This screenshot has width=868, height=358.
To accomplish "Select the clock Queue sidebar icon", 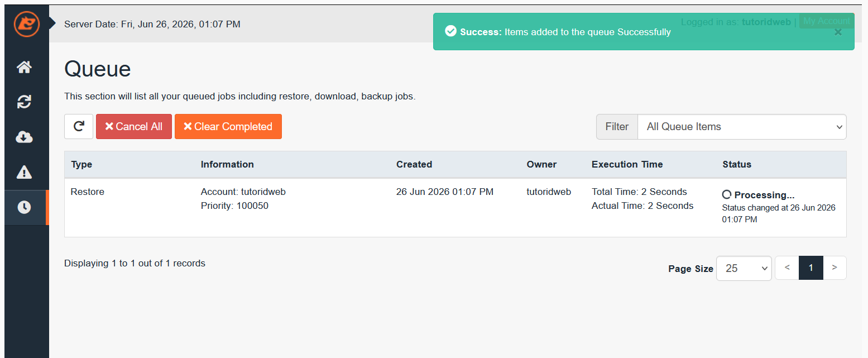I will pyautogui.click(x=24, y=207).
